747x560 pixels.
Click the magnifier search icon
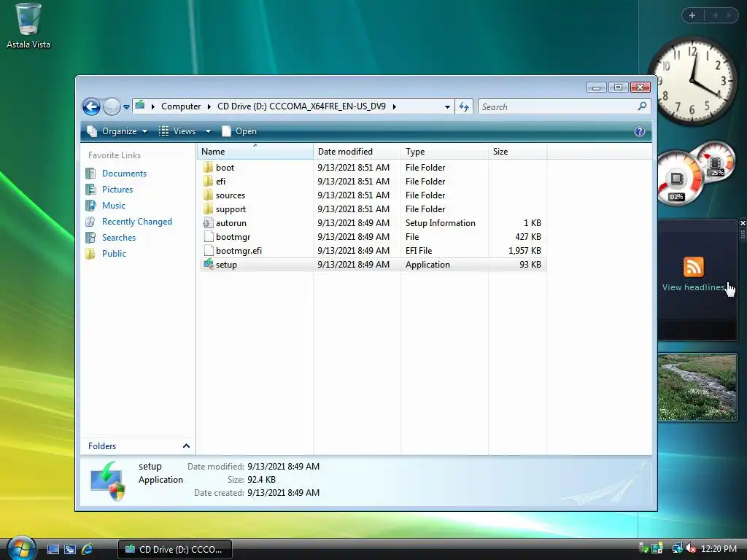(x=642, y=106)
